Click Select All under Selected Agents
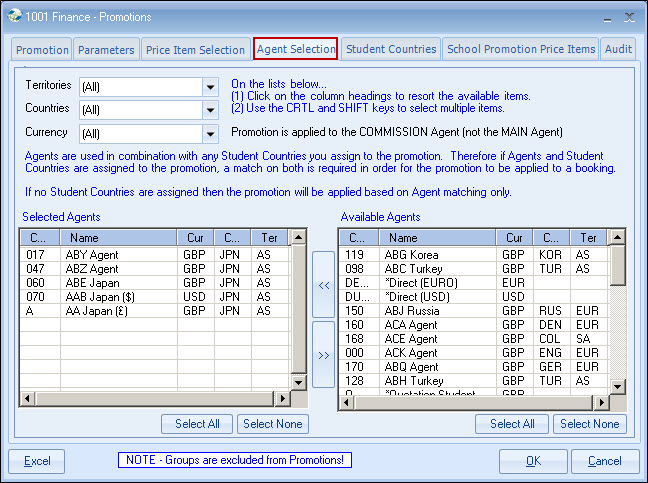 tap(198, 424)
